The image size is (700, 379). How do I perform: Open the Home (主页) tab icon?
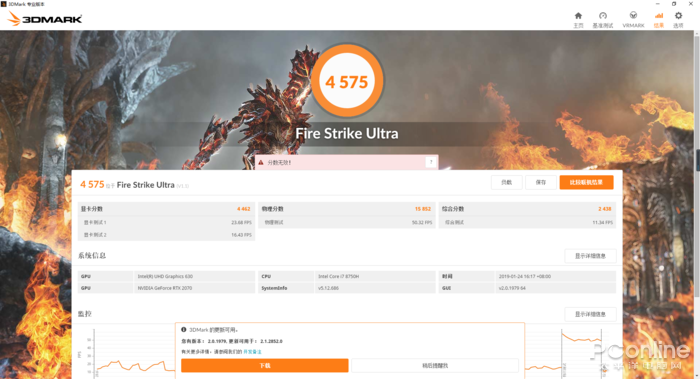(x=578, y=16)
